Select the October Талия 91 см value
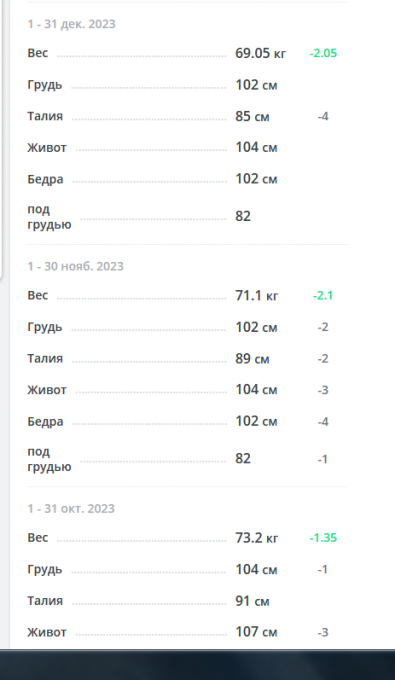Image resolution: width=395 pixels, height=680 pixels. [x=252, y=602]
